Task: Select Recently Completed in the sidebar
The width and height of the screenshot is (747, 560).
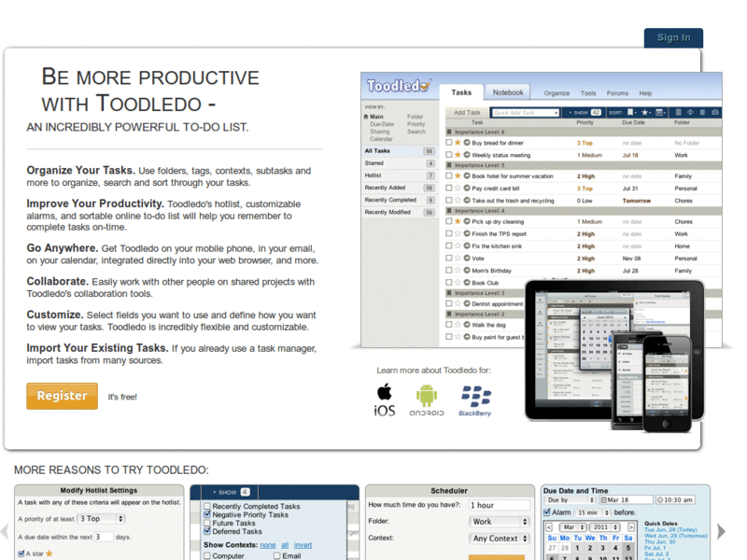Action: (x=400, y=200)
